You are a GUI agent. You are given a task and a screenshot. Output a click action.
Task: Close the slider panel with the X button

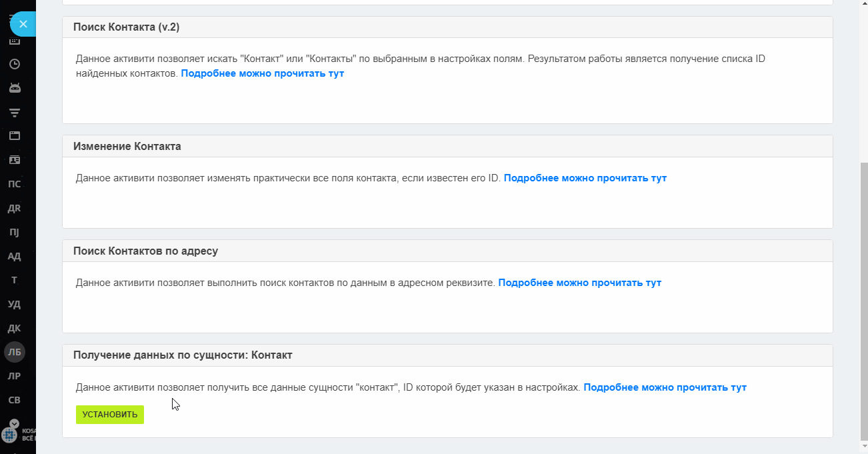(x=23, y=24)
